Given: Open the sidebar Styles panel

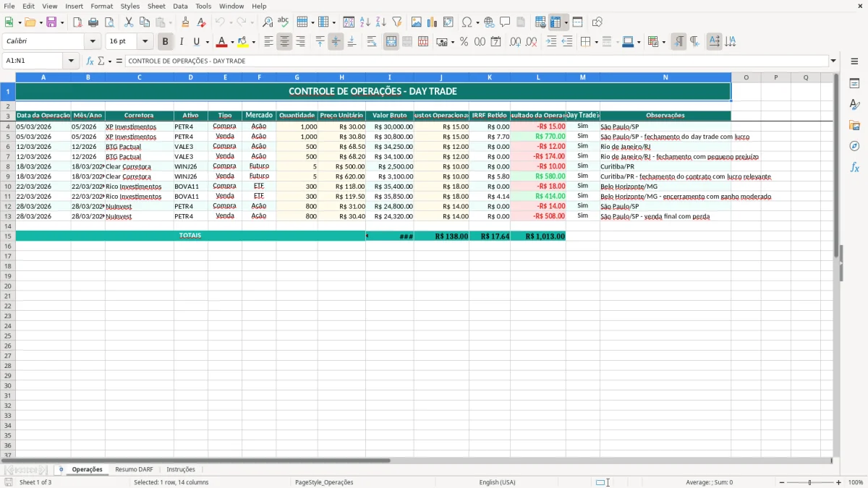Looking at the screenshot, I should pyautogui.click(x=854, y=104).
